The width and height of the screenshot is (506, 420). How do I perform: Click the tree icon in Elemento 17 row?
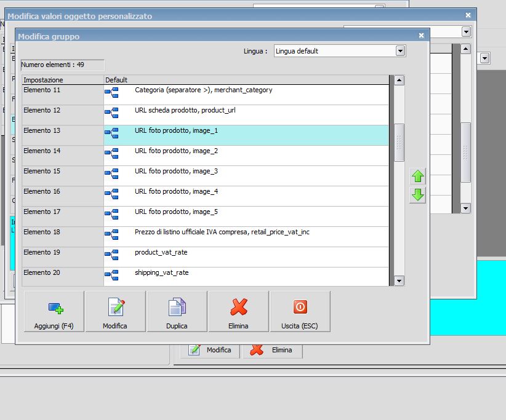pos(111,215)
